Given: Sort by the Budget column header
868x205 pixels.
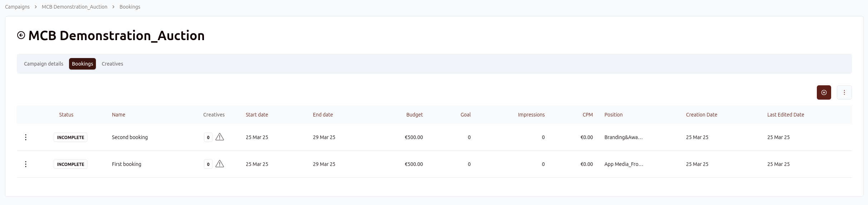Looking at the screenshot, I should (414, 115).
